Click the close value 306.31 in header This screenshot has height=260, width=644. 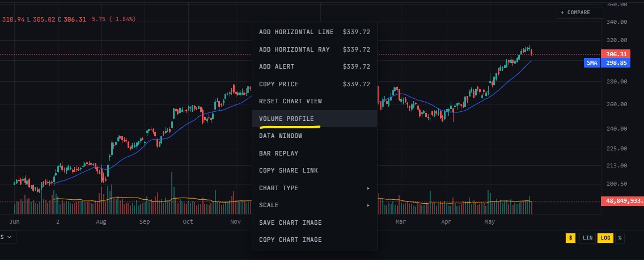(75, 19)
